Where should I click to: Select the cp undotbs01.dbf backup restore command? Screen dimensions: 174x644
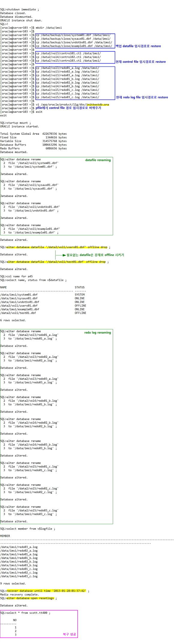(x=74, y=42)
